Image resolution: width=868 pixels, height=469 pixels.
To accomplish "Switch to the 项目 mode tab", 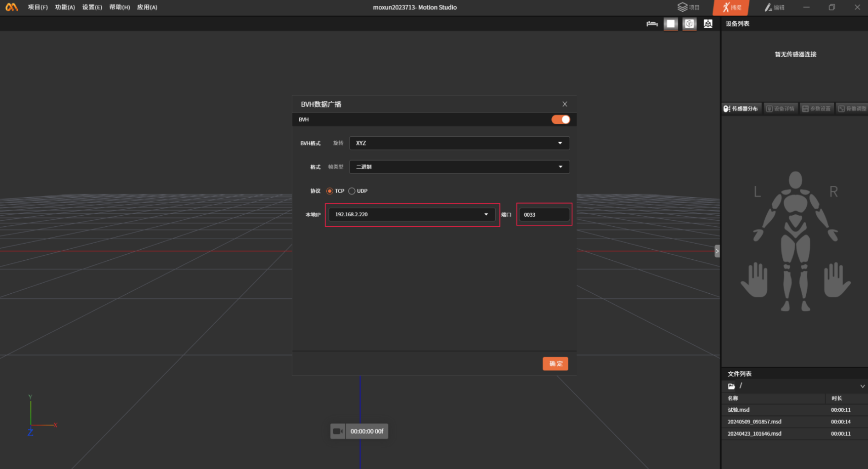I will point(689,8).
